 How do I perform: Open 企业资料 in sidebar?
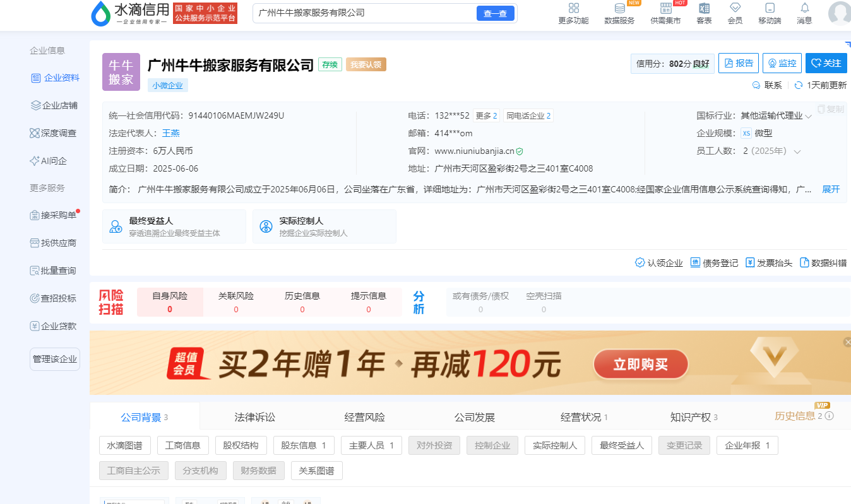click(x=55, y=78)
